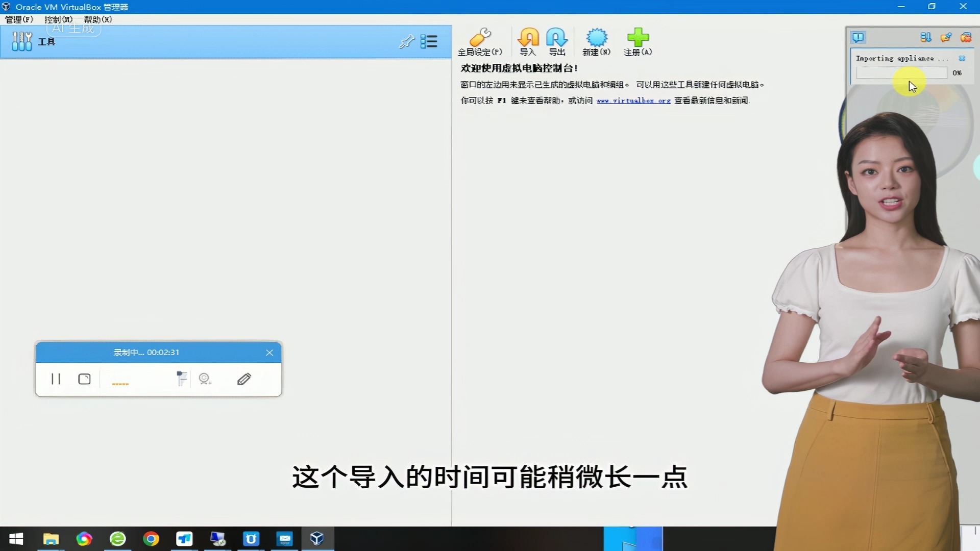
Task: Click the 导入 import appliance icon
Action: (528, 42)
